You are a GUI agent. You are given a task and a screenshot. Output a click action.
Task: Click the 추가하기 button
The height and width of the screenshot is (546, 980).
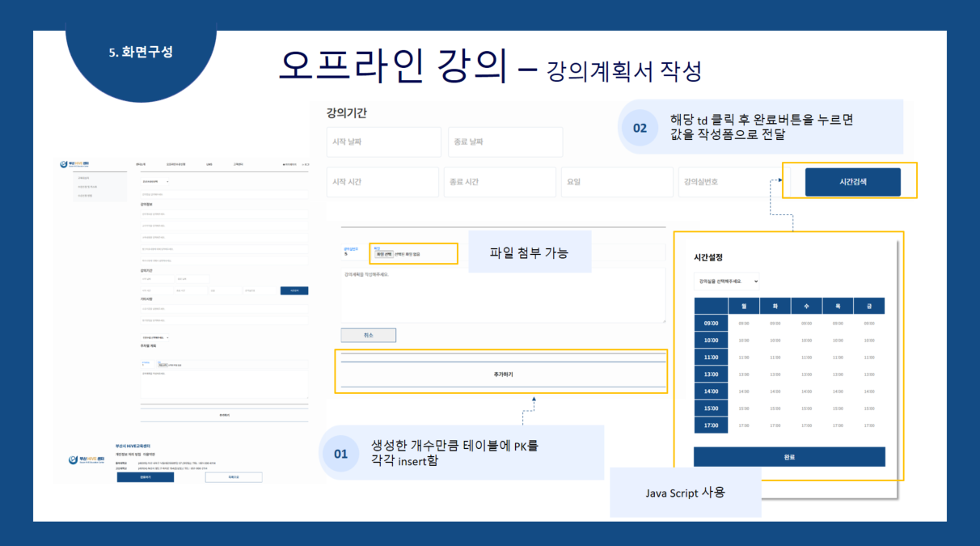(x=503, y=375)
